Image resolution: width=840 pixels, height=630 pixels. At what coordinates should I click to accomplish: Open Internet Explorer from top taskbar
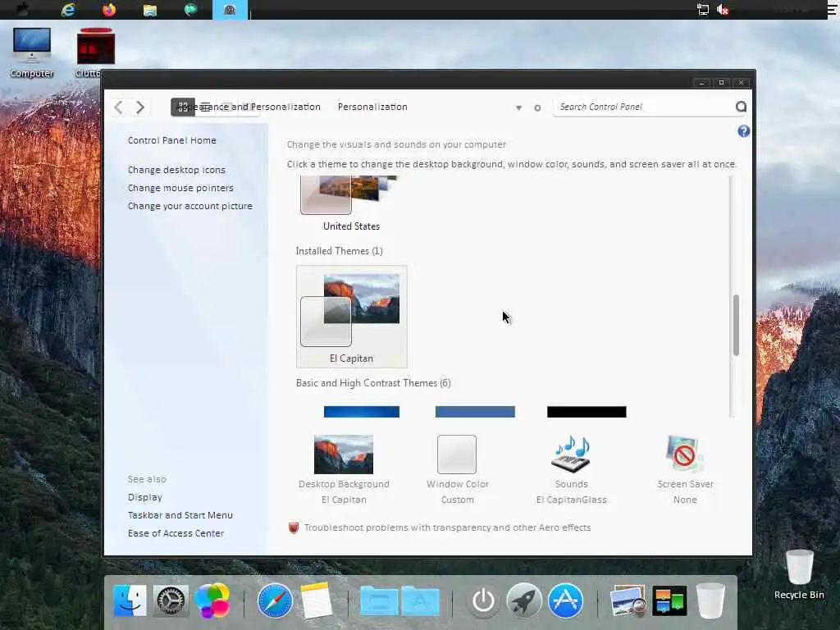(69, 10)
